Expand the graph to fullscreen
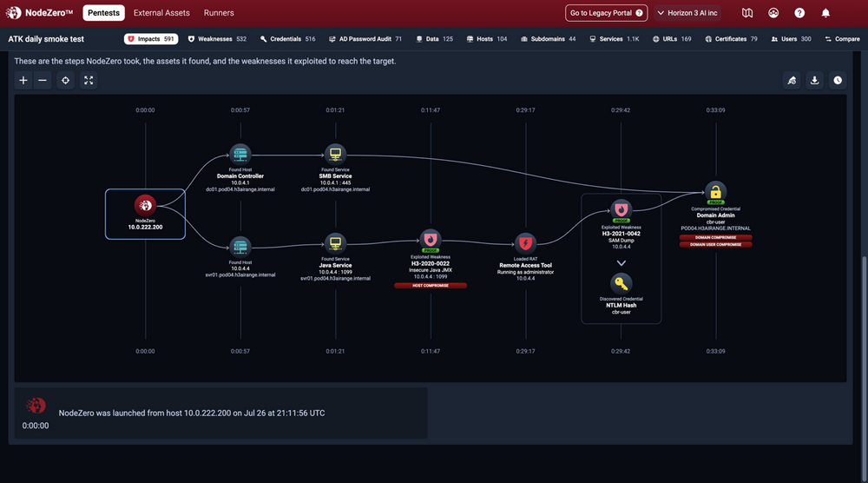The width and height of the screenshot is (868, 483). tap(89, 80)
